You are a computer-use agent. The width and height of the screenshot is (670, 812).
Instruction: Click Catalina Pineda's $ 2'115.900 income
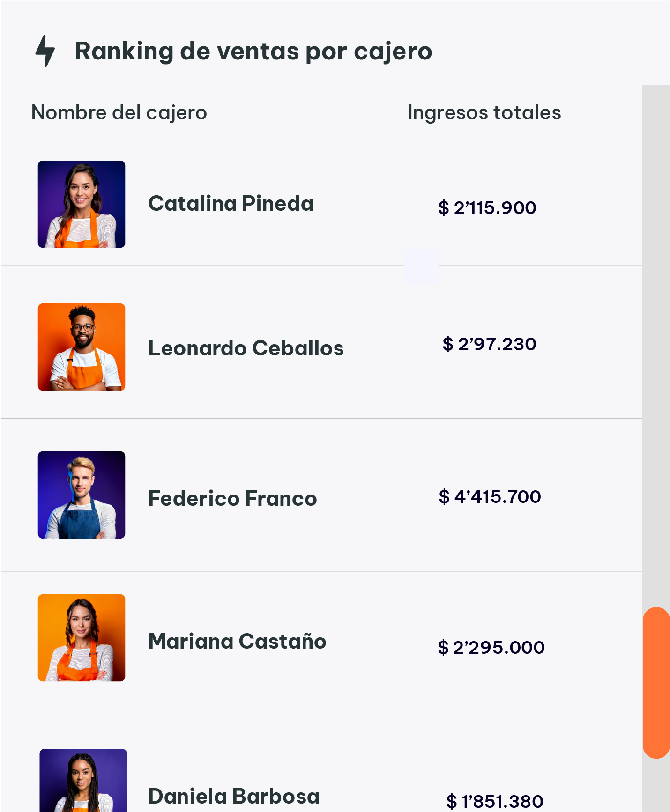(487, 208)
